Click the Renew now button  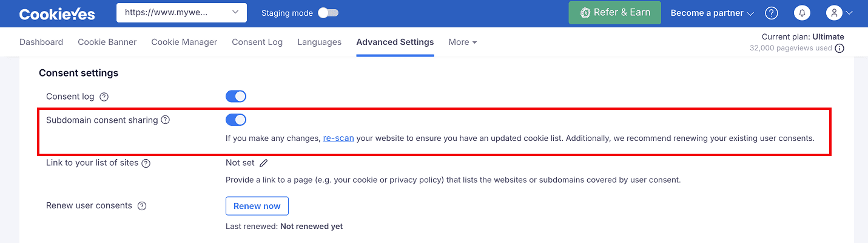click(x=257, y=206)
